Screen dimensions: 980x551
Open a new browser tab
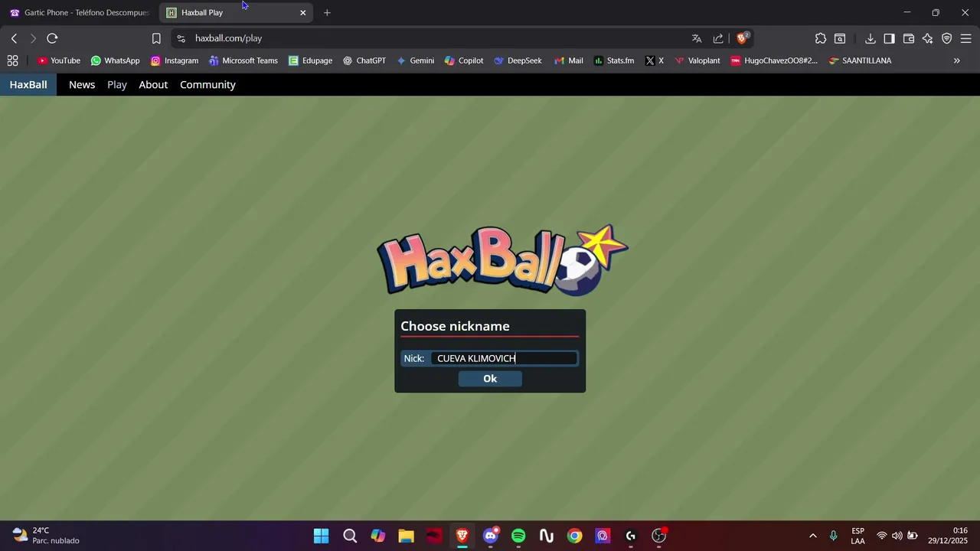click(x=327, y=13)
